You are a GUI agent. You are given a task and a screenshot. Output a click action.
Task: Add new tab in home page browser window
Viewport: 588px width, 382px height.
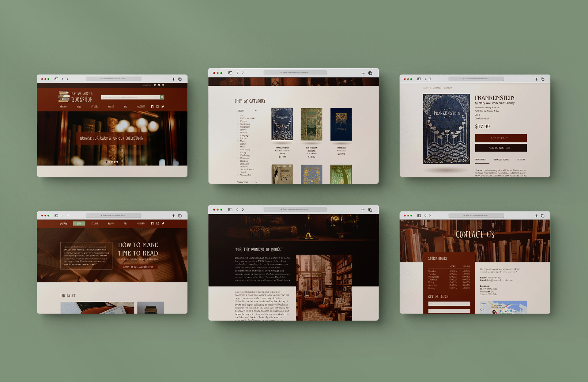pyautogui.click(x=173, y=79)
